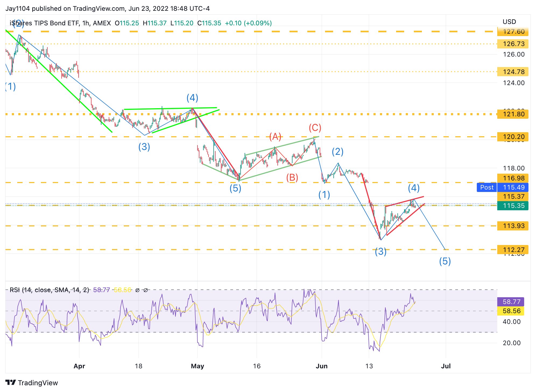
Task: Click the 113.93 price level tag
Action: click(x=513, y=226)
